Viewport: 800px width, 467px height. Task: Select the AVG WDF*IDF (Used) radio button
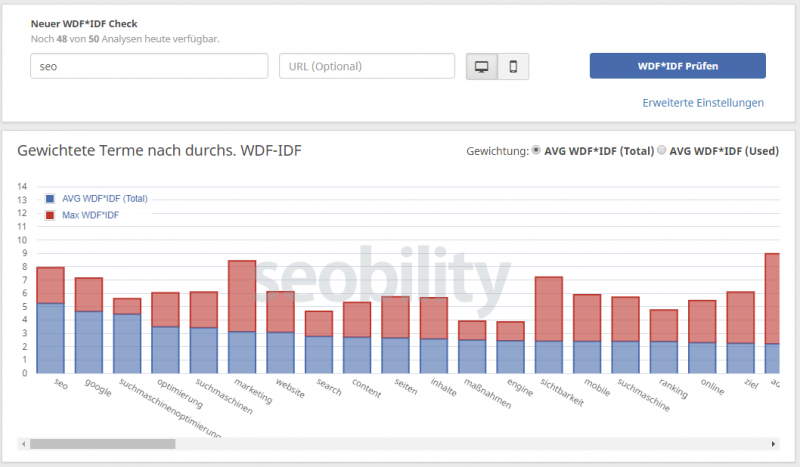tap(661, 150)
